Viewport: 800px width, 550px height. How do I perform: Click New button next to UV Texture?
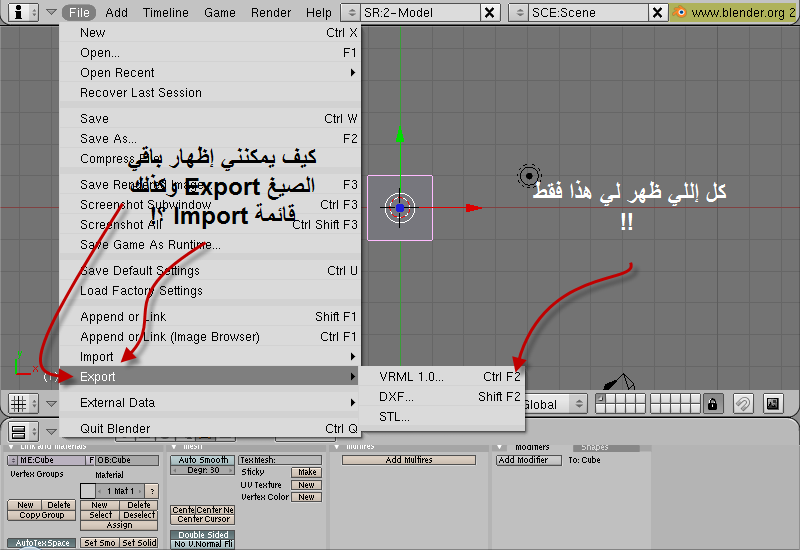tap(307, 485)
